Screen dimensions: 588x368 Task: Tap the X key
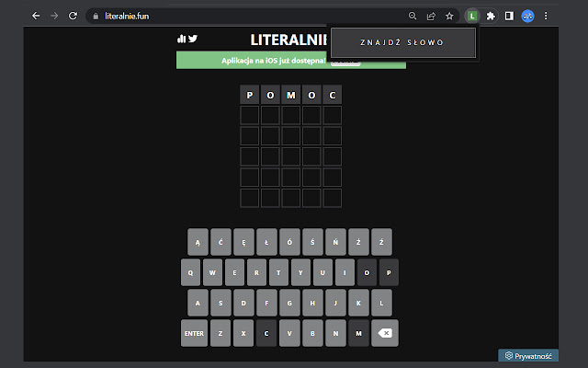(x=243, y=333)
